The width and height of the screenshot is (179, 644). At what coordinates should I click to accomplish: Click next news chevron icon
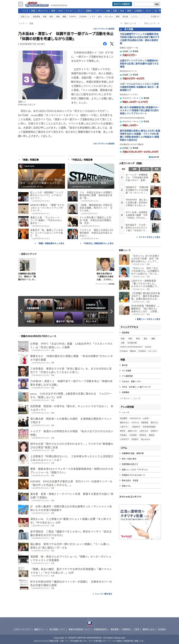click(159, 24)
